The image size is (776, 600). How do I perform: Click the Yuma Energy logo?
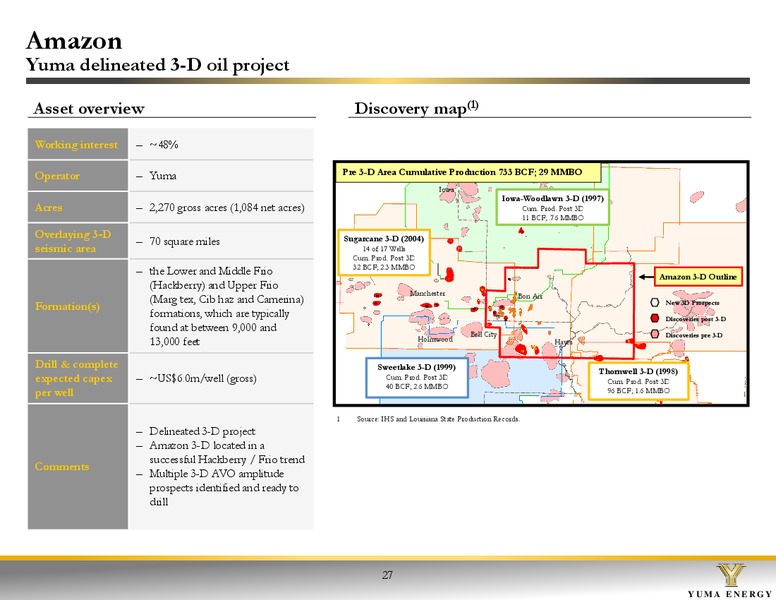point(730,581)
